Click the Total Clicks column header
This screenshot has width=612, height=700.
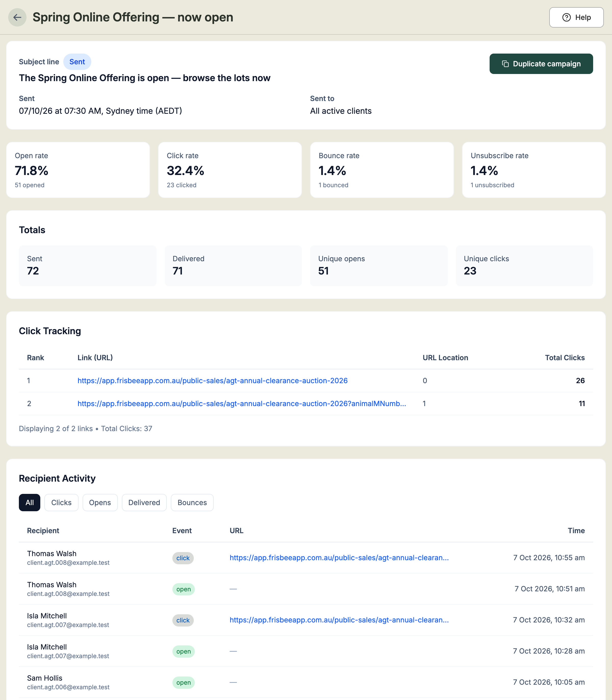pyautogui.click(x=565, y=358)
